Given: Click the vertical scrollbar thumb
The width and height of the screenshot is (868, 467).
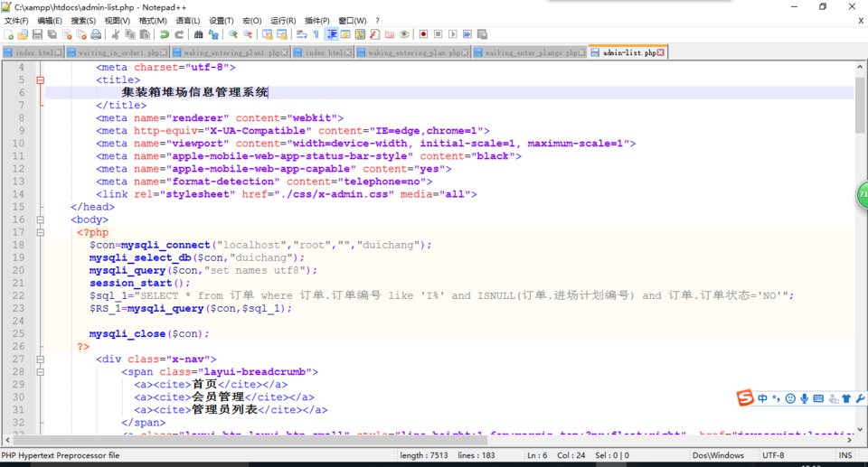Looking at the screenshot, I should [x=860, y=105].
